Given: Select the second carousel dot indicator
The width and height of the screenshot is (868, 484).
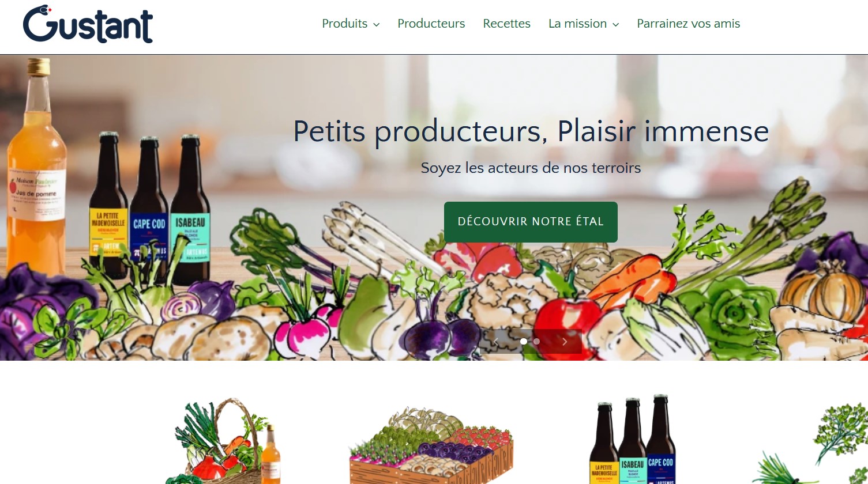Looking at the screenshot, I should click(x=536, y=341).
